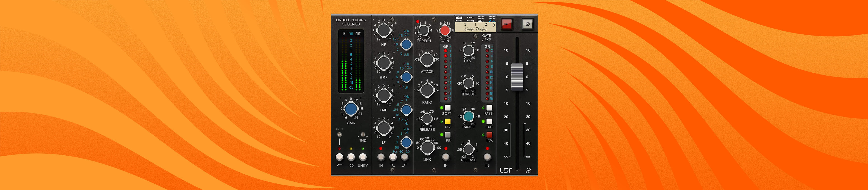Toggle the EQ high shelf shape button
The image size is (868, 190).
pos(404,157)
